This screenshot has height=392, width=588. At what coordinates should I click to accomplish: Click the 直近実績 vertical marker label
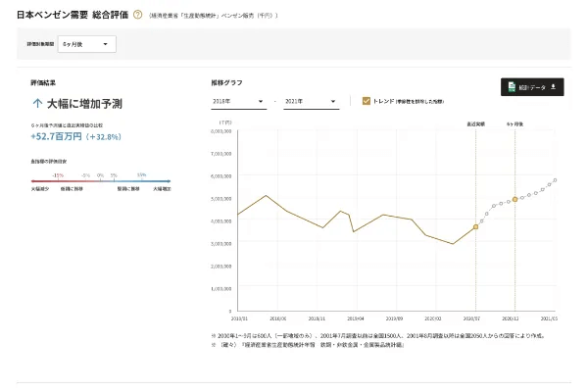(x=475, y=125)
